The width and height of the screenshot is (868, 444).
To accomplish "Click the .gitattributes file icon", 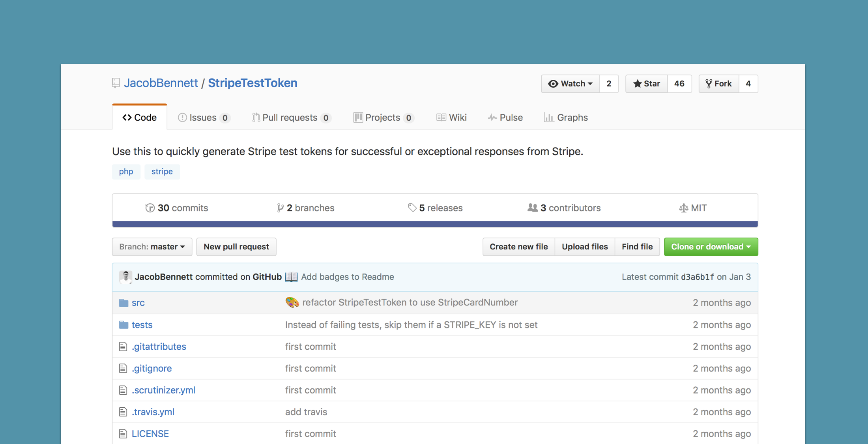I will tap(123, 347).
